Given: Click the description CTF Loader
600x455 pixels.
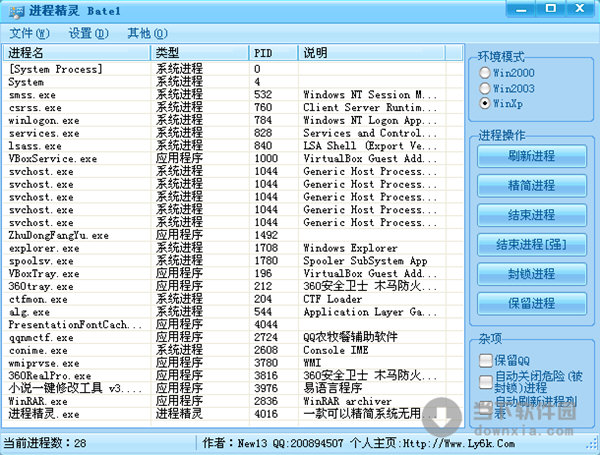Looking at the screenshot, I should coord(333,299).
